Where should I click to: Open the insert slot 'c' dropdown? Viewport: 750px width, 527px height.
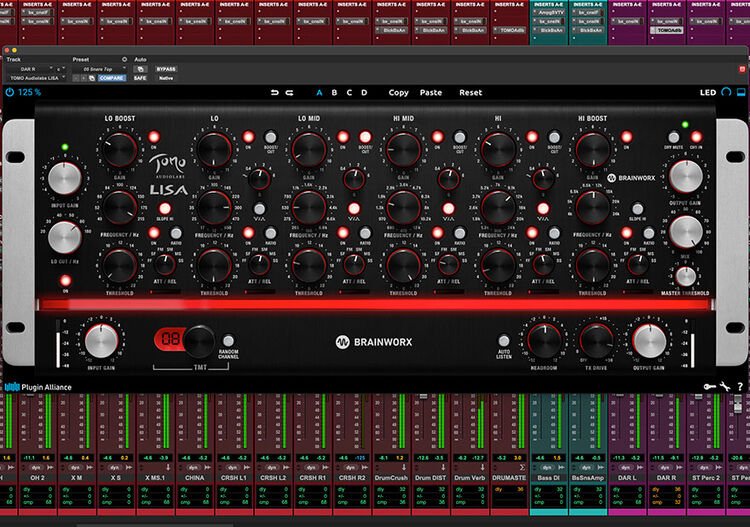pos(60,69)
